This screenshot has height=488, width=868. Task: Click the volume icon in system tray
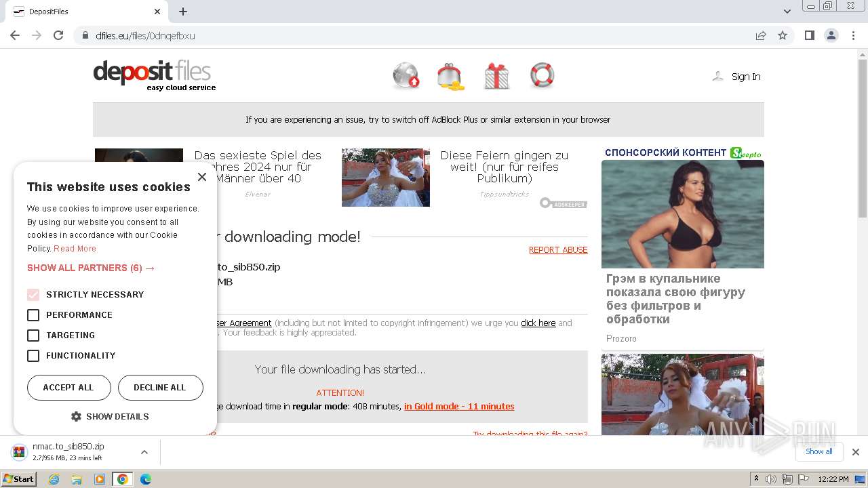coord(771,479)
